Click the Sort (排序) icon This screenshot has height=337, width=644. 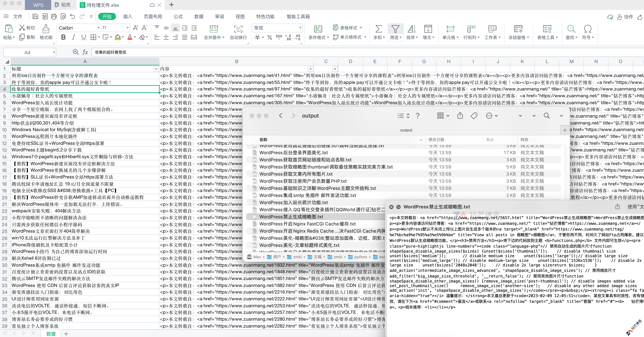(x=411, y=29)
